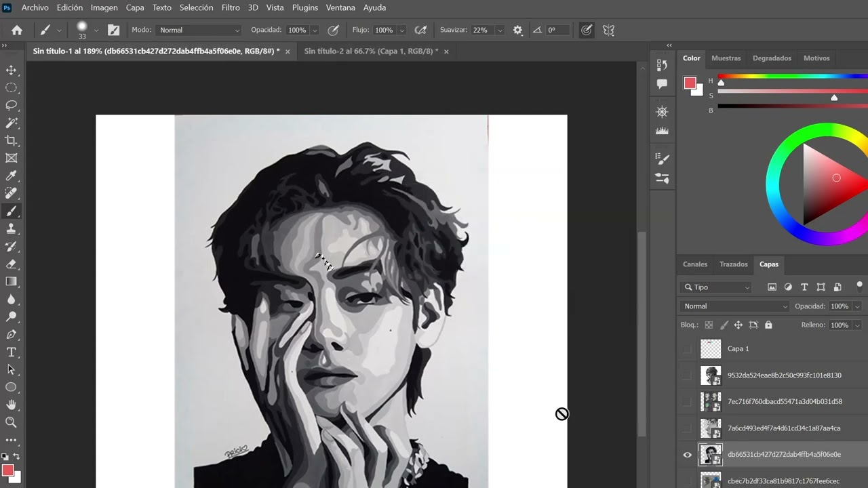Show layer 7ec716f760dbacd55471a3d04b031d58
The height and width of the screenshot is (488, 868).
688,401
